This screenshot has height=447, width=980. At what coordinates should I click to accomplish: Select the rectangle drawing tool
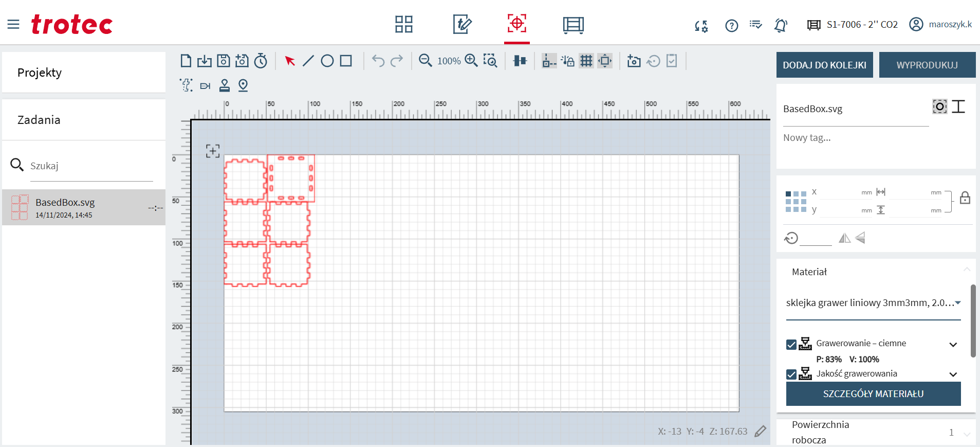pos(346,61)
